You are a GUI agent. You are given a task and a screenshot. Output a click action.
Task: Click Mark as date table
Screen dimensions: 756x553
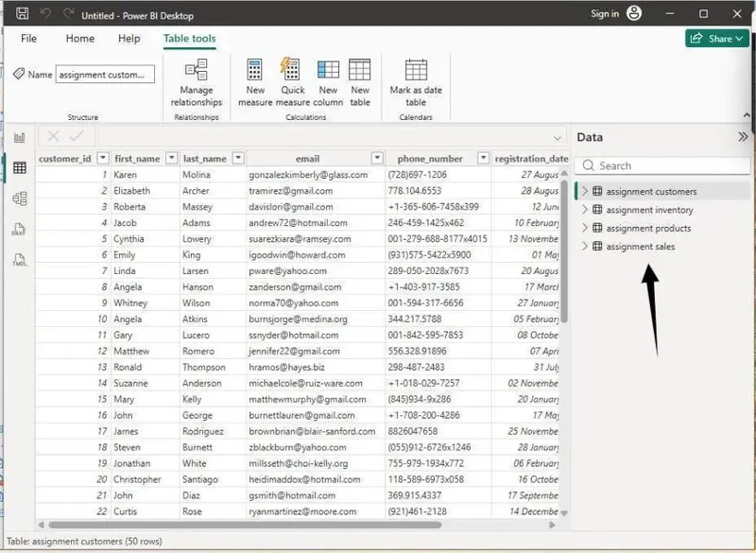(x=416, y=83)
